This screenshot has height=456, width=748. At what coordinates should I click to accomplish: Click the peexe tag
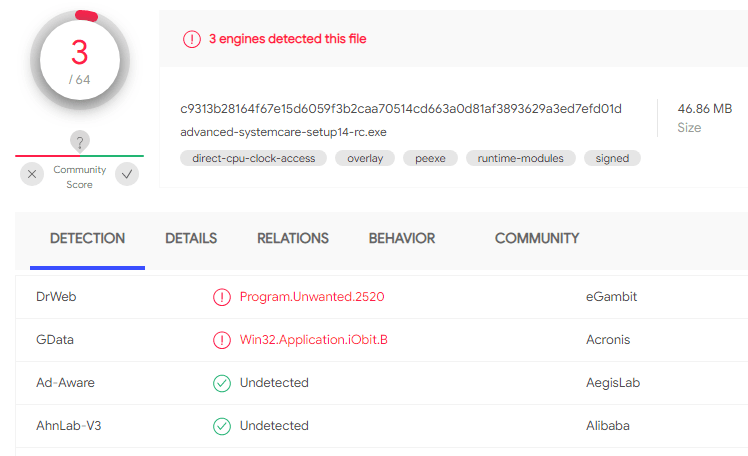pyautogui.click(x=430, y=158)
